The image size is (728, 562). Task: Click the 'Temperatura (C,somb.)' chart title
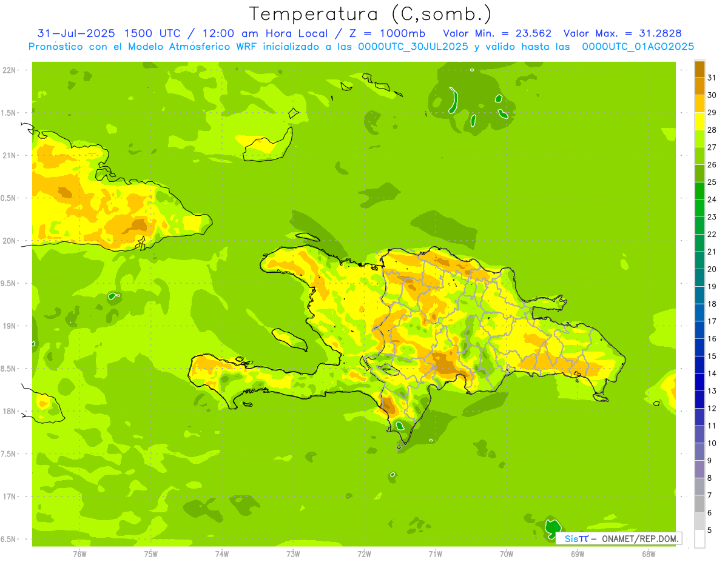tap(371, 15)
